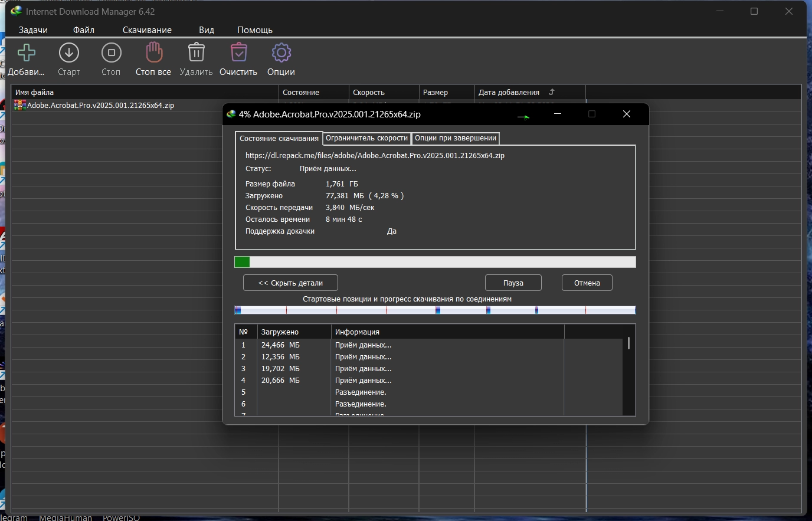Open the Задачи menu
Viewport: 812px width, 521px height.
click(x=33, y=30)
